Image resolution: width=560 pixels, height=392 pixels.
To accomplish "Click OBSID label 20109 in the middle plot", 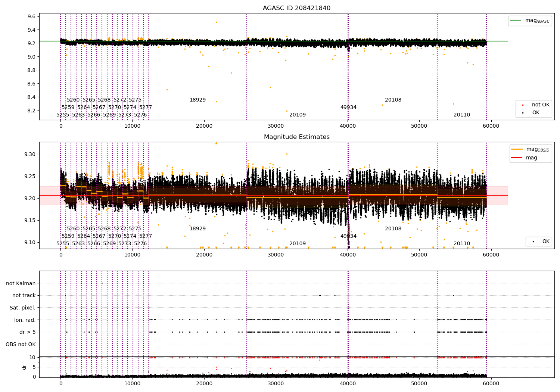I will click(298, 243).
